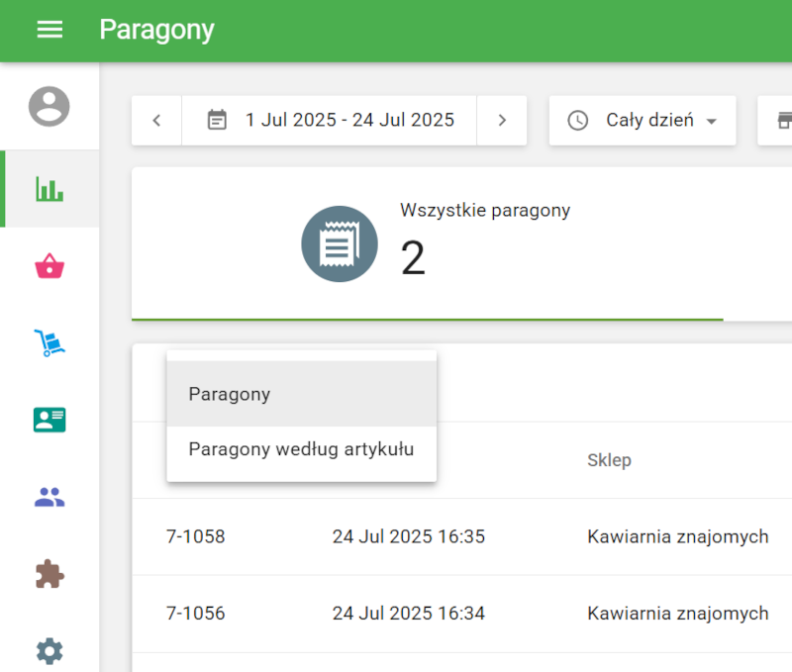Select Paragony from the menu
Screen dimensions: 792x672
click(229, 393)
